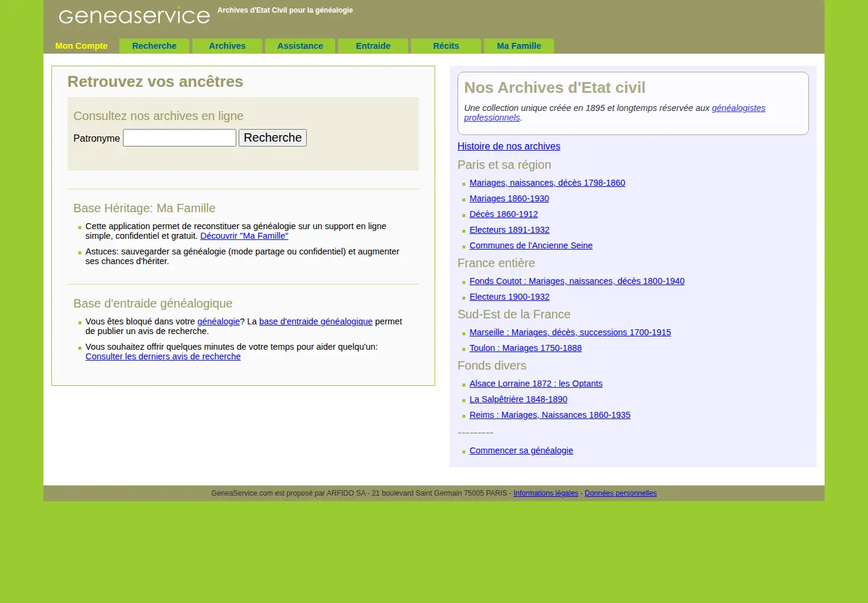Open the Fonds Coutot 1800-1940 link
The height and width of the screenshot is (603, 868).
pos(577,281)
